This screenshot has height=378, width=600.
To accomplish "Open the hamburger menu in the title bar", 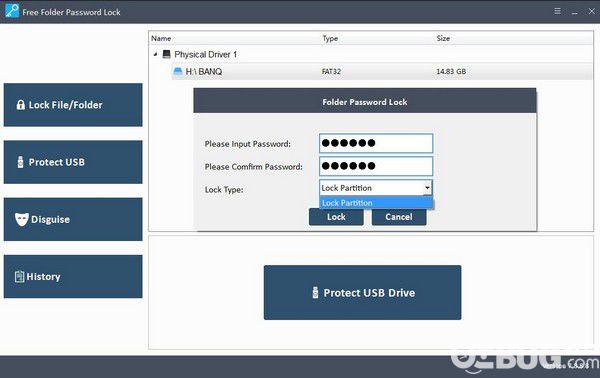I will [558, 11].
